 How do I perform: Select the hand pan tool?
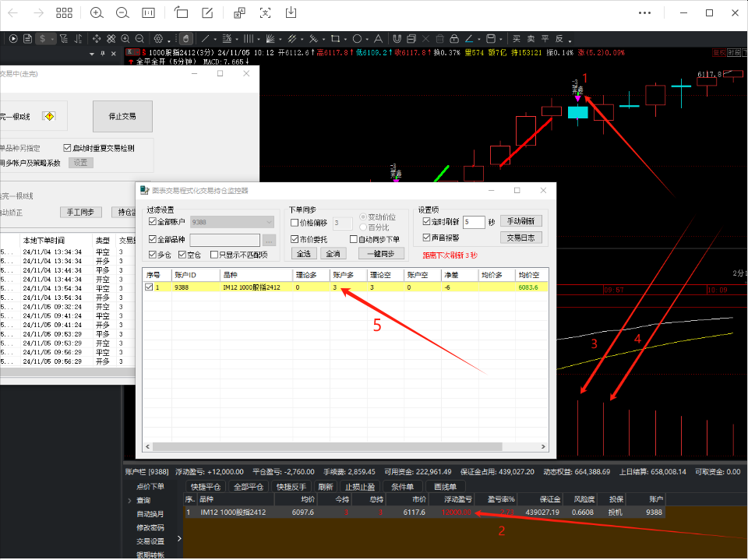click(x=186, y=39)
